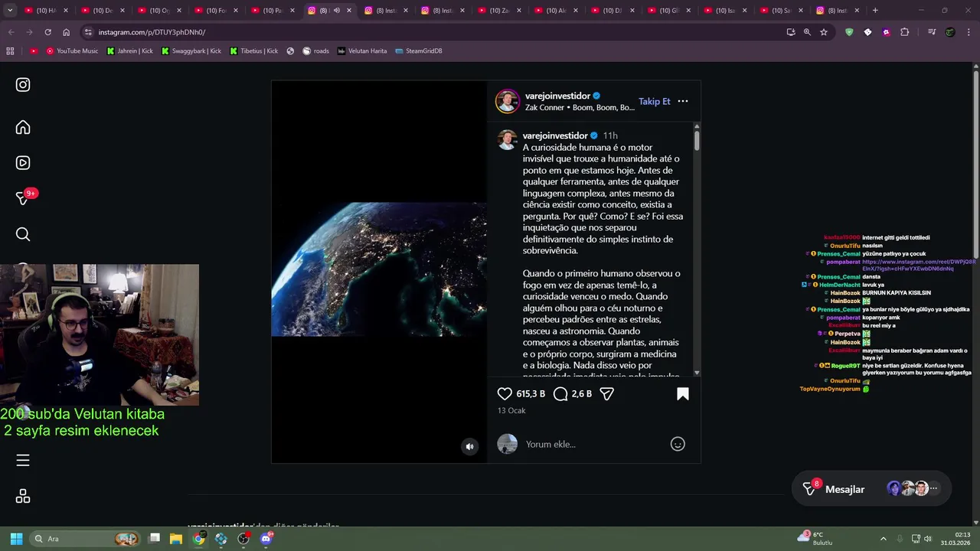Open the Chrome tab search dropdown arrow

tap(10, 11)
